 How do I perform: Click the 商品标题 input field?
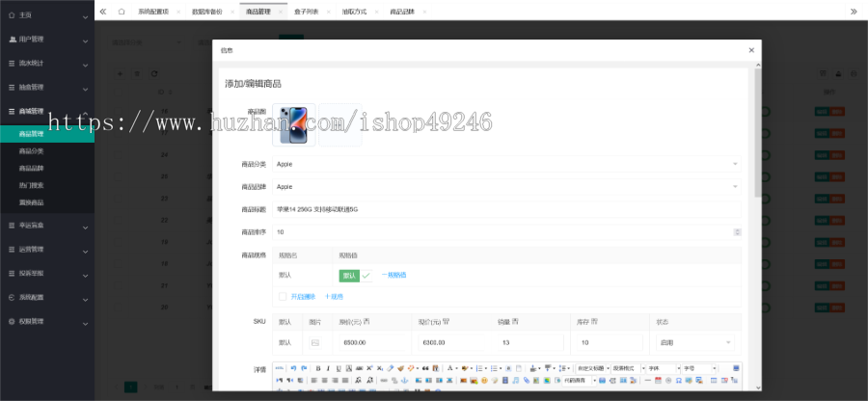[506, 209]
